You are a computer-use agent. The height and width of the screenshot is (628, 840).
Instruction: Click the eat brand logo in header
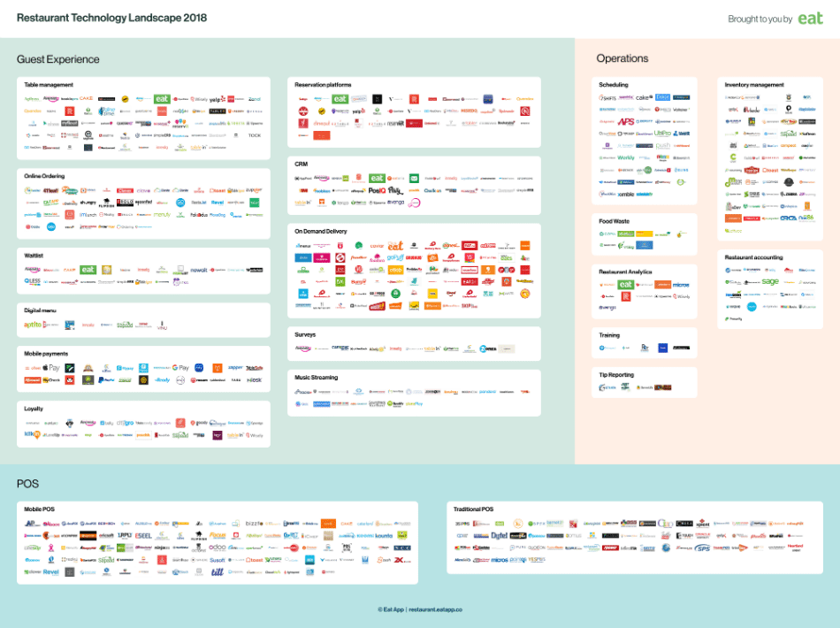810,18
